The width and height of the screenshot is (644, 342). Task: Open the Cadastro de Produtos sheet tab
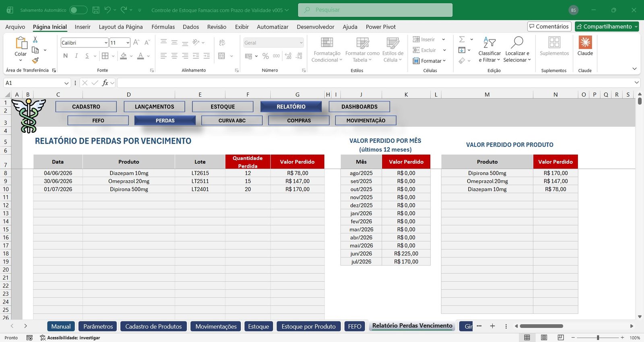(153, 326)
